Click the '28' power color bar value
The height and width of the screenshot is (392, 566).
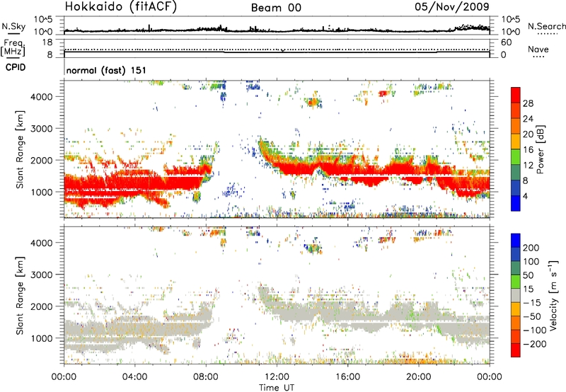tap(528, 103)
